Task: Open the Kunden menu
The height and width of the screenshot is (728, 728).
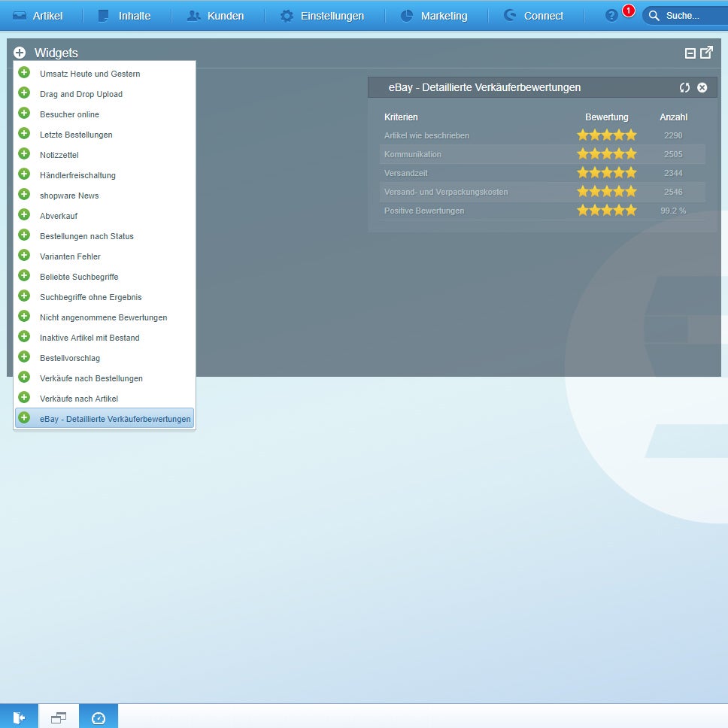Action: (215, 16)
